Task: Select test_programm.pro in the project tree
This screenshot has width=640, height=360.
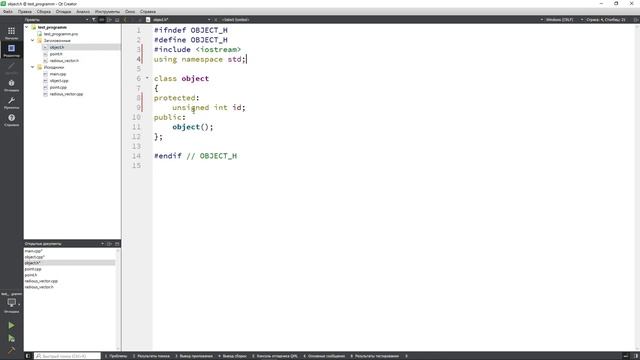Action: coord(61,34)
